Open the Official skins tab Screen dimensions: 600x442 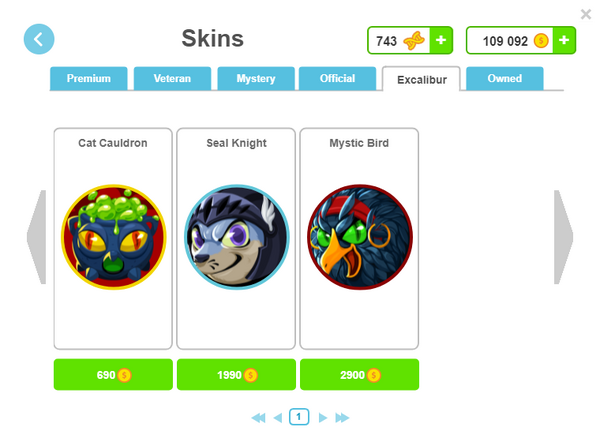(338, 78)
